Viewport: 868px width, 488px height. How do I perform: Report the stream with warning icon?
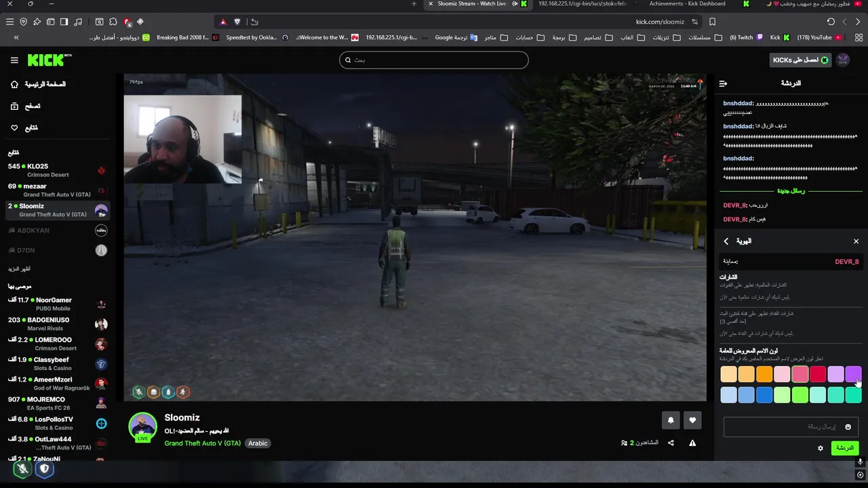point(692,443)
